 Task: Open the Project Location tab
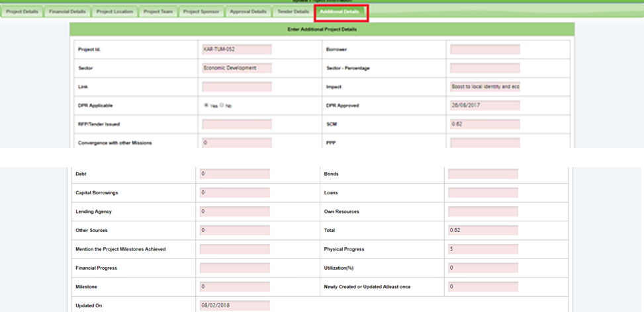115,12
